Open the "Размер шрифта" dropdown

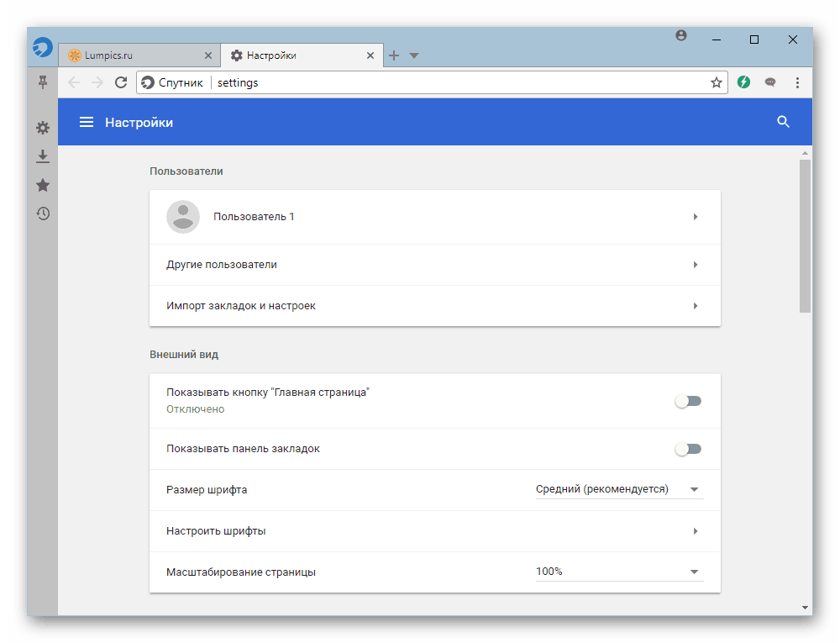[x=619, y=489]
